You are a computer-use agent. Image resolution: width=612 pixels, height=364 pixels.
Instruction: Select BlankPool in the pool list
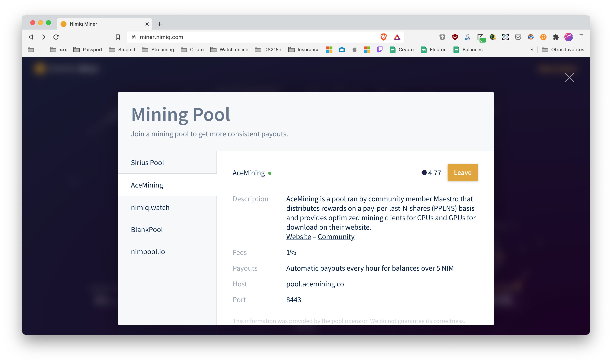[x=167, y=230]
